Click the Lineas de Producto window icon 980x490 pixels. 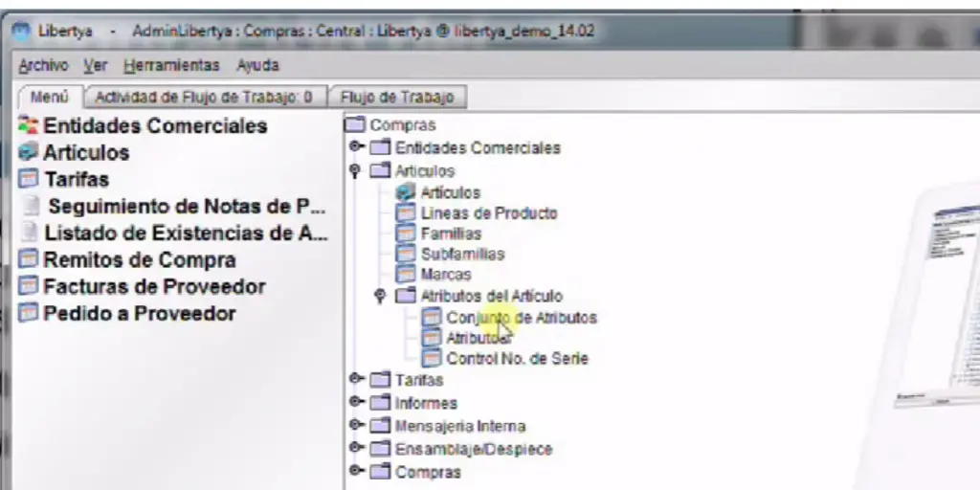click(406, 213)
